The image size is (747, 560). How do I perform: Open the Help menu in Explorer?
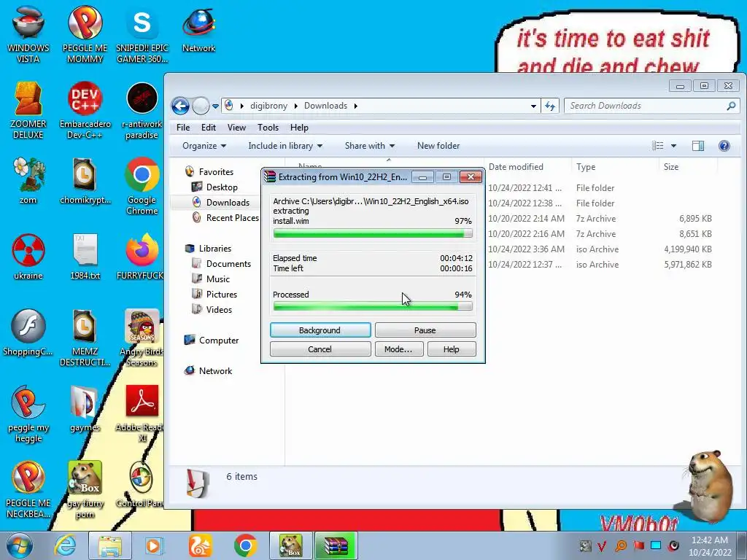point(299,128)
